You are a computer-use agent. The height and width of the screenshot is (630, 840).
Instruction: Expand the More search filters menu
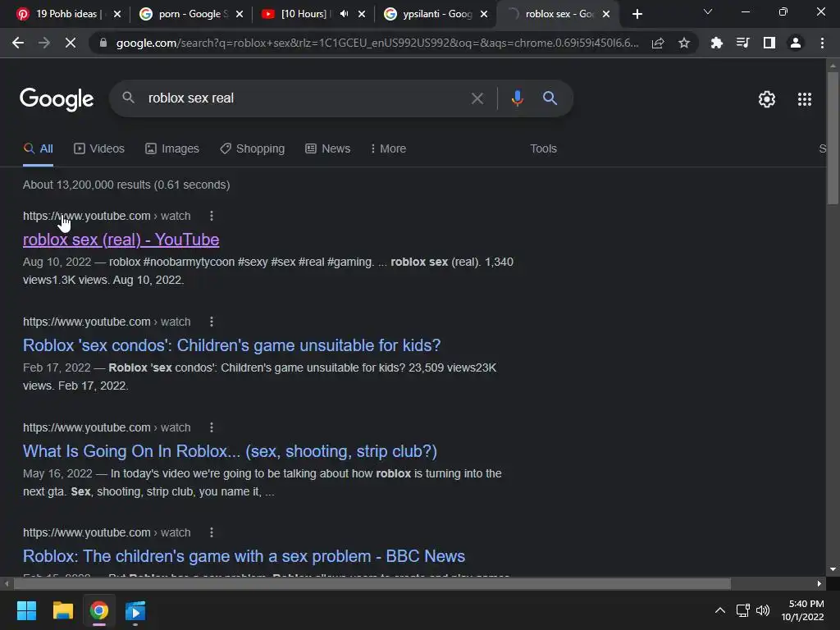coord(388,149)
